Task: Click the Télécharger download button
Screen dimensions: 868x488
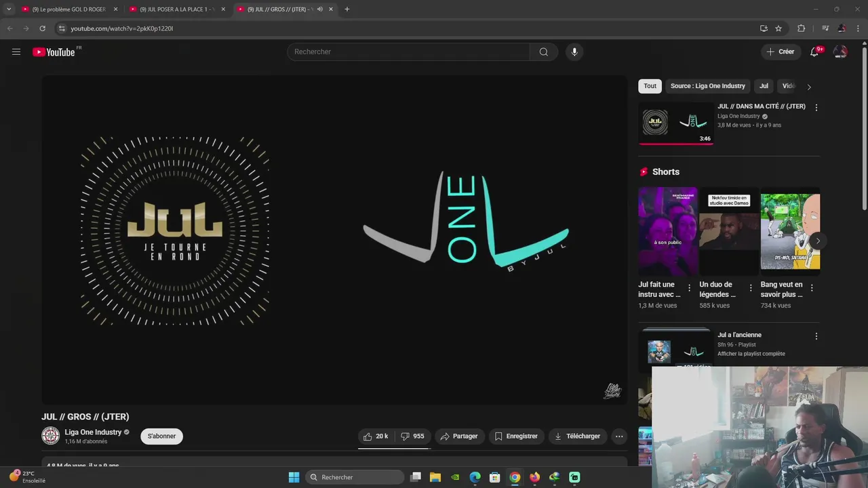Action: coord(577,436)
